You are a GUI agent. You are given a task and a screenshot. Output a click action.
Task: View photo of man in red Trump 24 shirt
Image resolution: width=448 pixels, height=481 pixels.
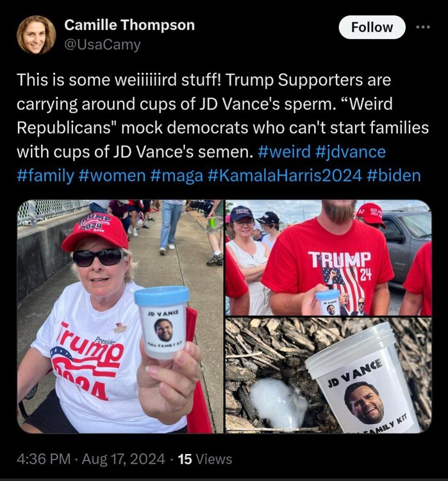click(x=328, y=257)
